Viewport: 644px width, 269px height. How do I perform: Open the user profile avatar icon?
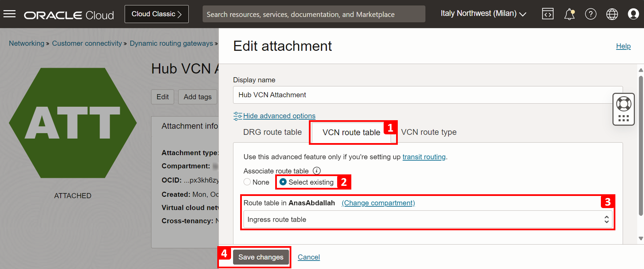click(633, 14)
